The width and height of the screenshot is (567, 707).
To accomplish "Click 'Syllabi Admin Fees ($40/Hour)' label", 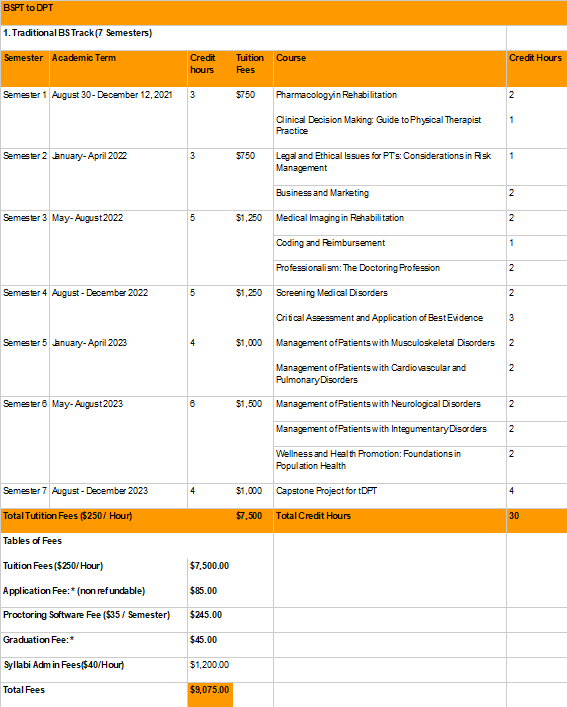I will point(64,665).
